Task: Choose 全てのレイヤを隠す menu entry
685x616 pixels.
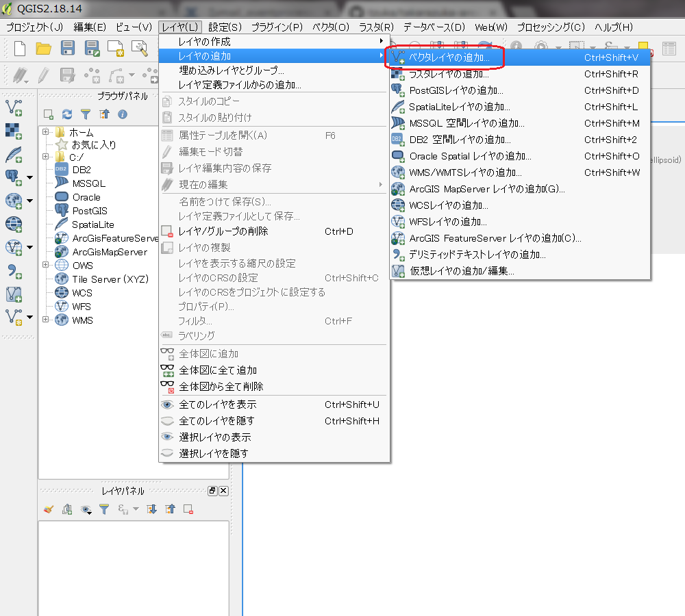Action: click(x=274, y=421)
